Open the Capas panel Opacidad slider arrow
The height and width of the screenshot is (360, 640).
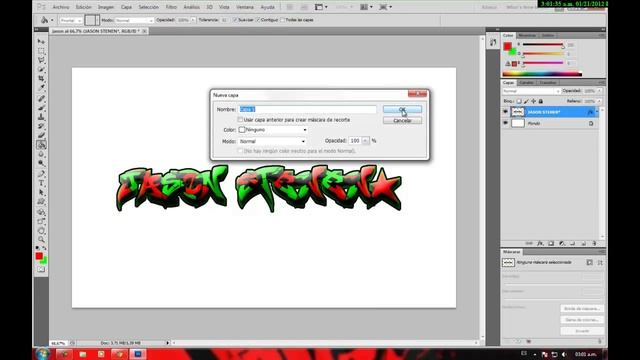pyautogui.click(x=600, y=91)
